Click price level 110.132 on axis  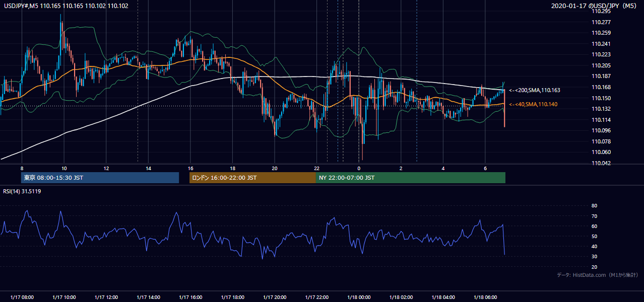pos(601,109)
